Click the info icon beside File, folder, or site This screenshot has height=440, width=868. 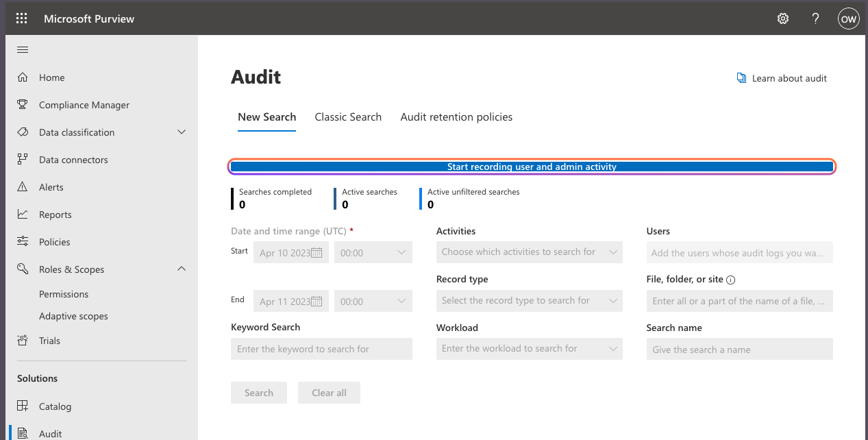pos(730,280)
